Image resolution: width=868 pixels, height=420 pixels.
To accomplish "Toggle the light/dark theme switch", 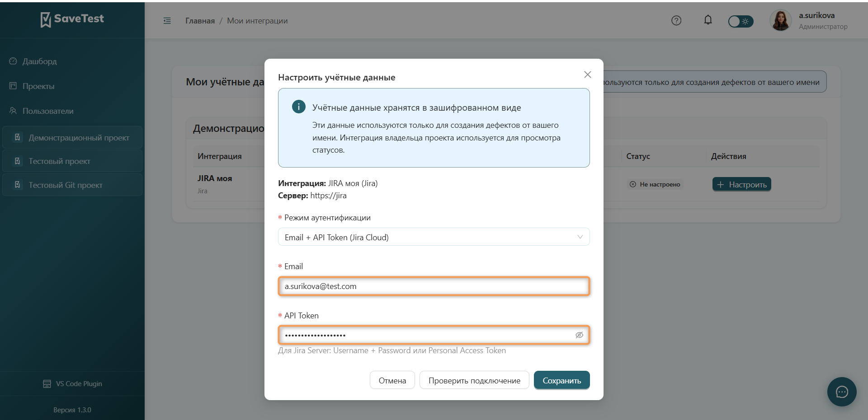I will [x=741, y=21].
